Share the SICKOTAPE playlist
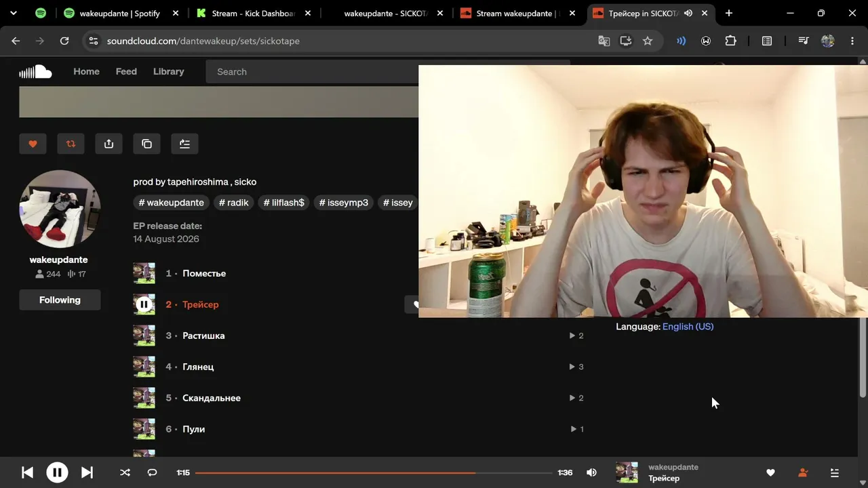 pyautogui.click(x=108, y=144)
